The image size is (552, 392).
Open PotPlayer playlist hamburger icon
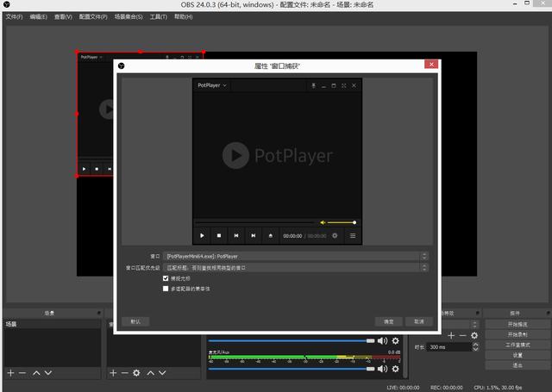[352, 235]
